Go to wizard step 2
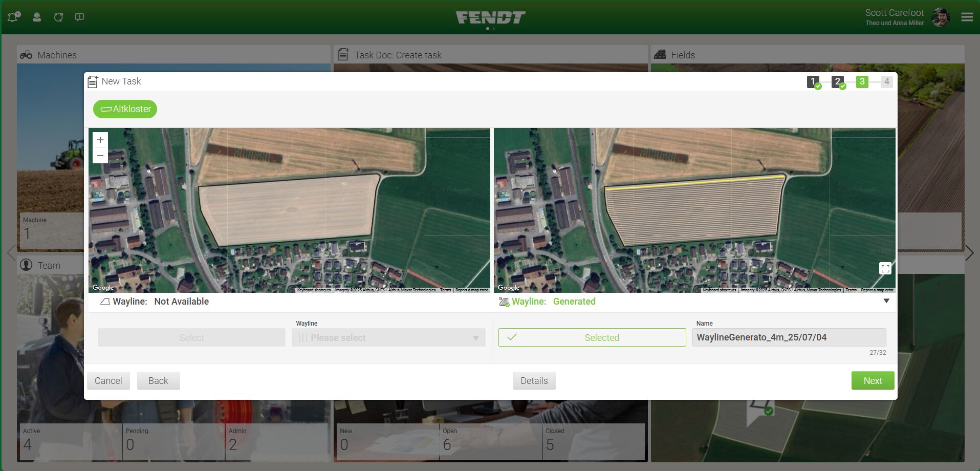This screenshot has width=980, height=471. pyautogui.click(x=837, y=81)
